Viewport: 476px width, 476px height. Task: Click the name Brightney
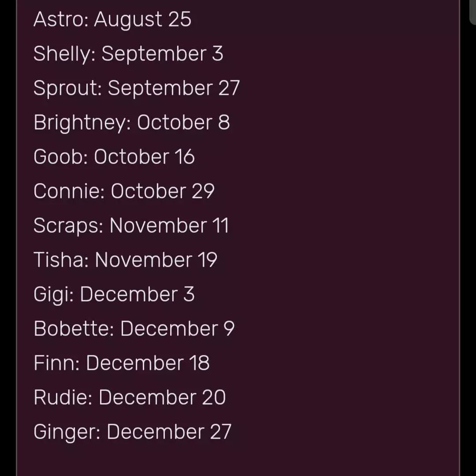pos(81,123)
